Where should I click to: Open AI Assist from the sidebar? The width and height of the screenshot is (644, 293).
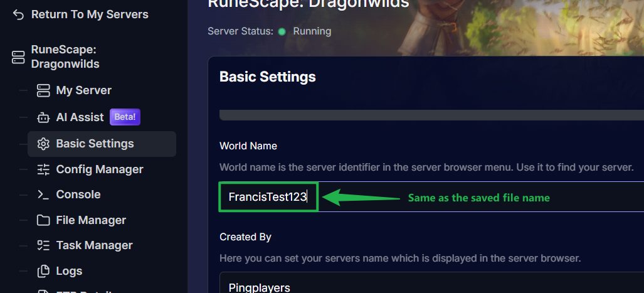pos(80,117)
